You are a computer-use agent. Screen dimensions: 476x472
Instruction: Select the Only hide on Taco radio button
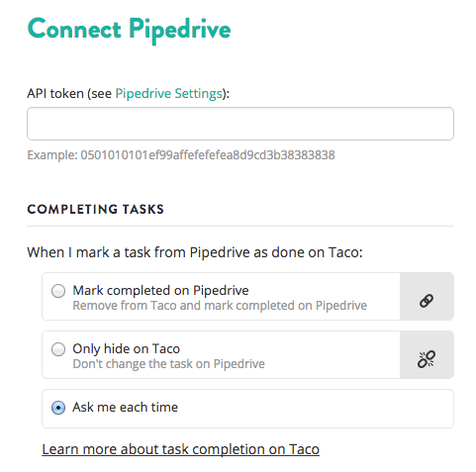tap(58, 349)
